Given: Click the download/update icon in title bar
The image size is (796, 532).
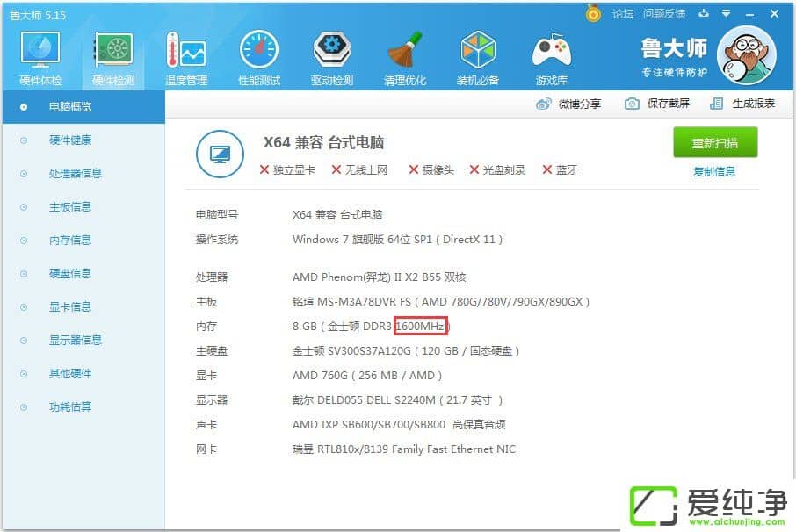Looking at the screenshot, I should [x=703, y=13].
